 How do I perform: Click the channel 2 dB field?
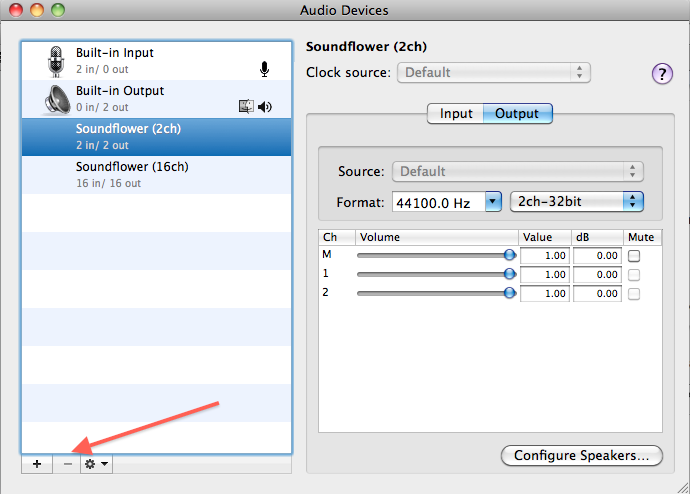coord(597,293)
